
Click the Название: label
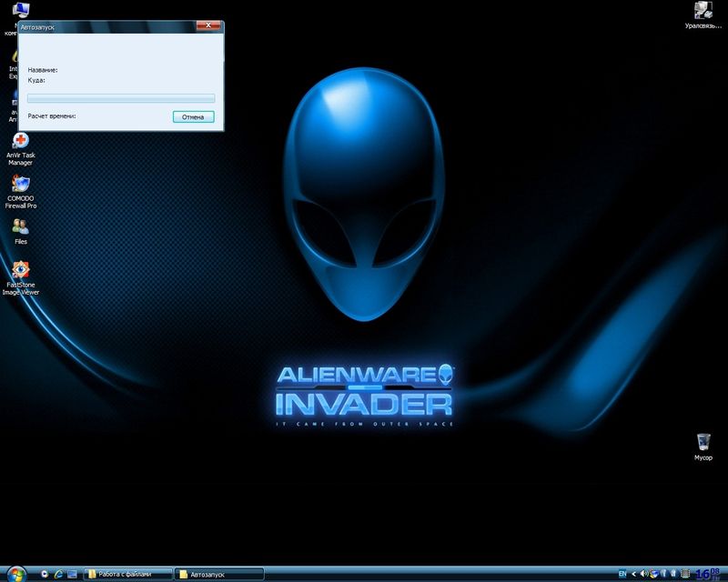click(x=43, y=70)
